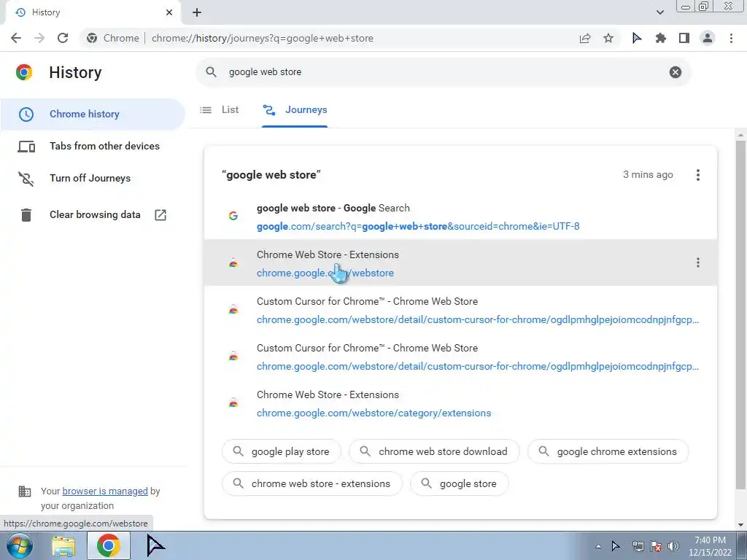The image size is (747, 560).
Task: Open the google web store - Google Search entry
Action: click(460, 217)
